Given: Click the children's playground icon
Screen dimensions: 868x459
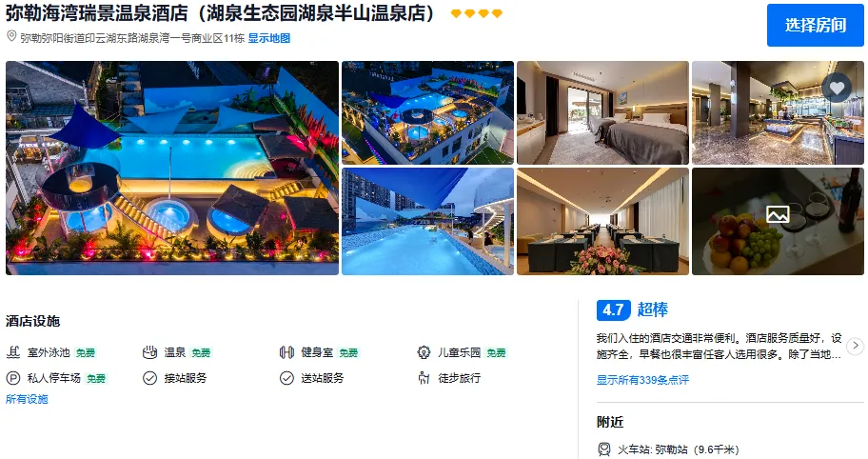Looking at the screenshot, I should [x=424, y=352].
